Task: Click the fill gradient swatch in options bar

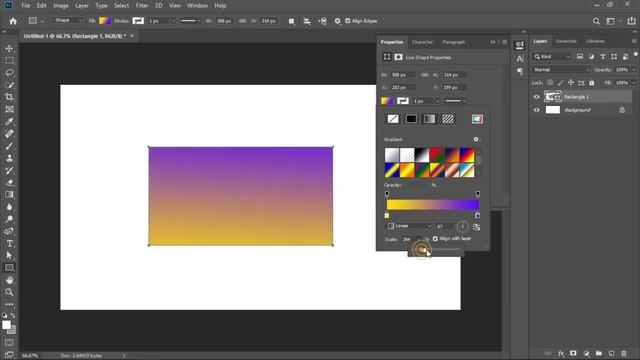Action: coord(105,21)
